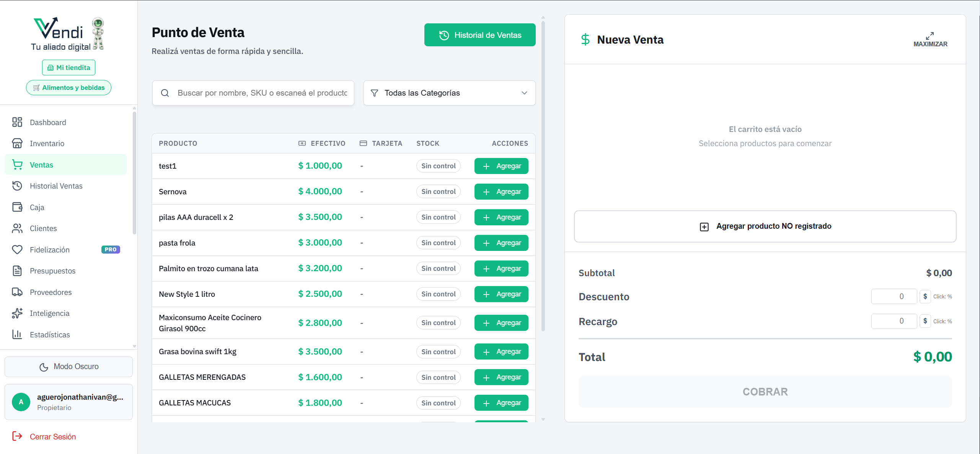
Task: Toggle Descuento between $ and percent
Action: tap(925, 296)
